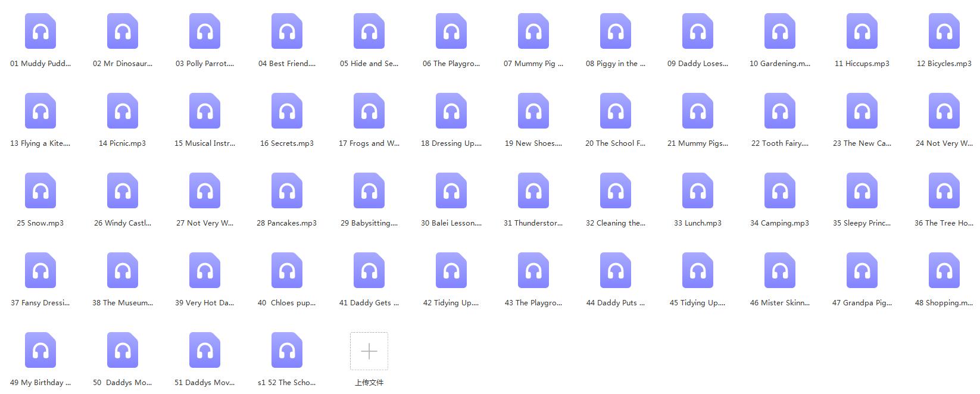Select the 49 My Birthday audio icon

pyautogui.click(x=40, y=350)
